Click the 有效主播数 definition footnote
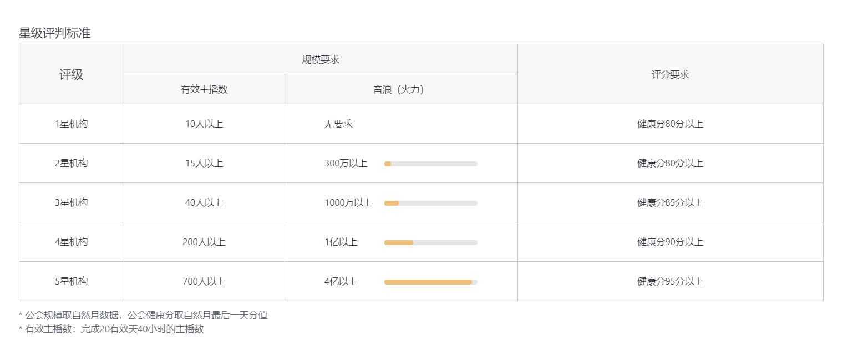Image resolution: width=868 pixels, height=340 pixels. point(111,329)
